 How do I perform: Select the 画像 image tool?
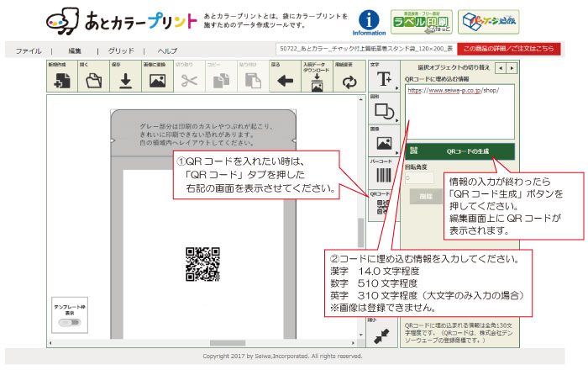[384, 140]
